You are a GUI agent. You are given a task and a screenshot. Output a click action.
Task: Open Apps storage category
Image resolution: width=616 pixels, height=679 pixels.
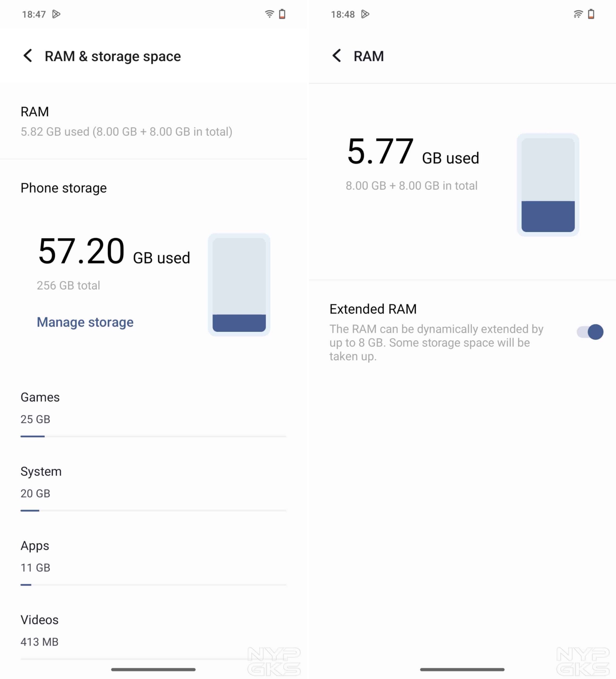tap(35, 556)
